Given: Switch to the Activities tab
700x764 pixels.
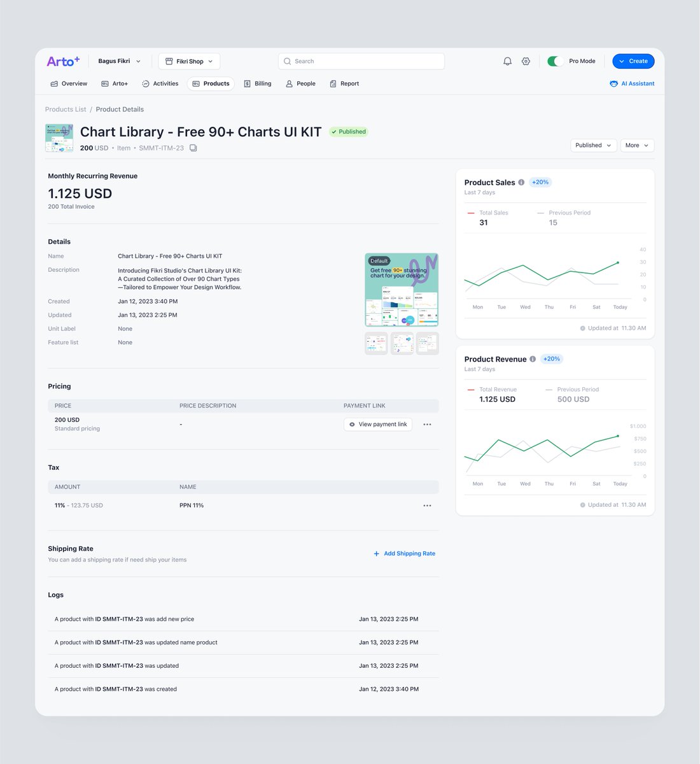Looking at the screenshot, I should point(160,83).
